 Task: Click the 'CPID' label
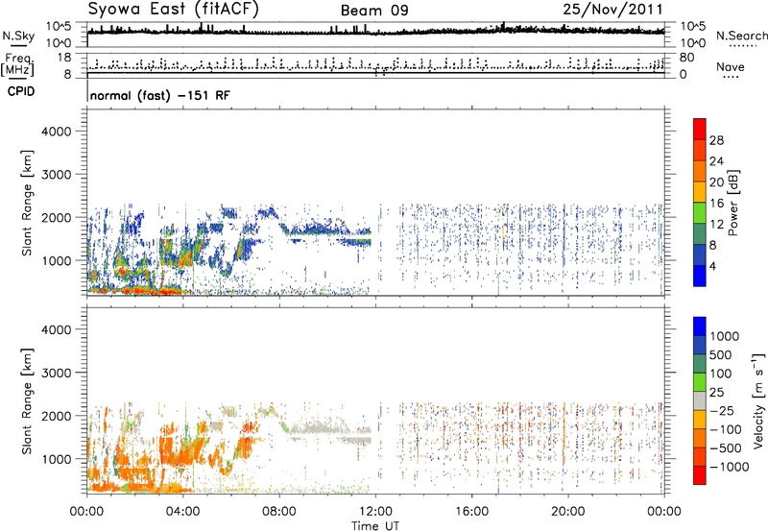21,91
